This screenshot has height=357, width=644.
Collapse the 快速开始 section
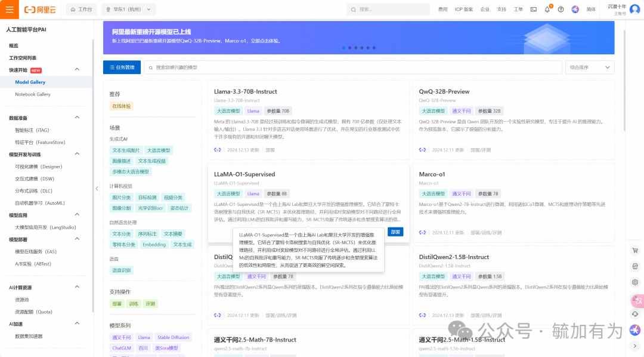(77, 69)
